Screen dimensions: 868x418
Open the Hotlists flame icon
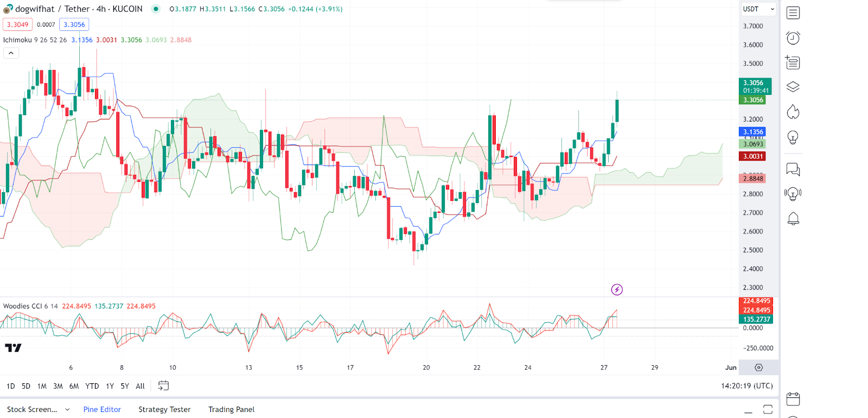[x=793, y=112]
